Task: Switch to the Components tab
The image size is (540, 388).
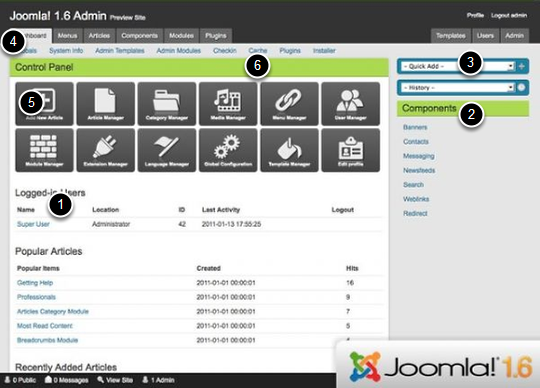Action: pos(139,36)
